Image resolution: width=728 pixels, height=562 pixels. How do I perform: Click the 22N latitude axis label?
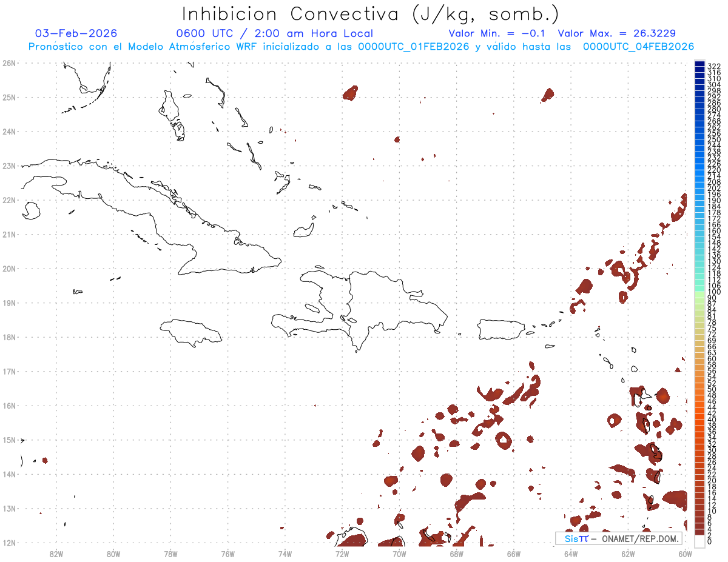[x=10, y=200]
